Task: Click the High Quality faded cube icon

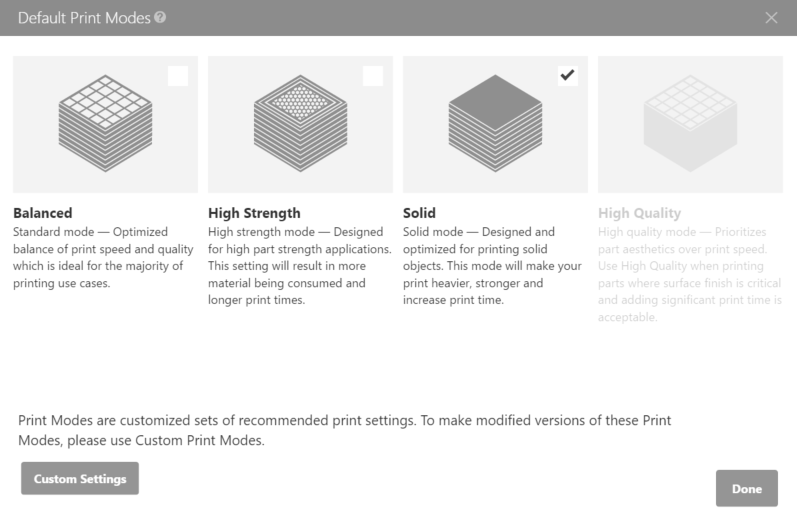Action: click(x=690, y=123)
